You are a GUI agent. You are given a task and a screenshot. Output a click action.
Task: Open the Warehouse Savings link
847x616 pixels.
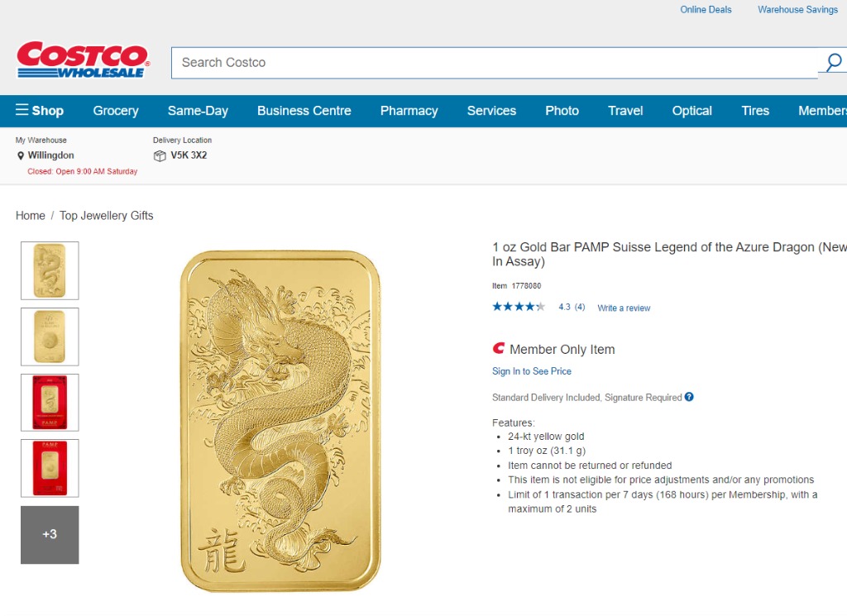797,10
